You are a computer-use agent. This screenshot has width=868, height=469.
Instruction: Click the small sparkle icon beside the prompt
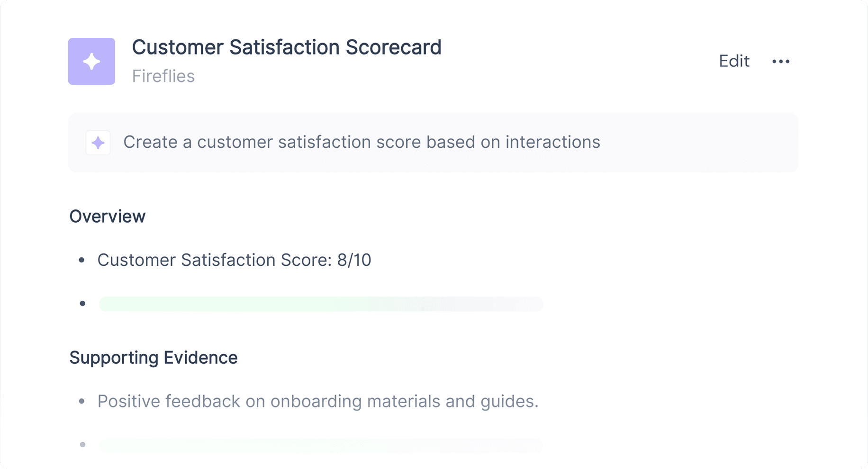[98, 143]
